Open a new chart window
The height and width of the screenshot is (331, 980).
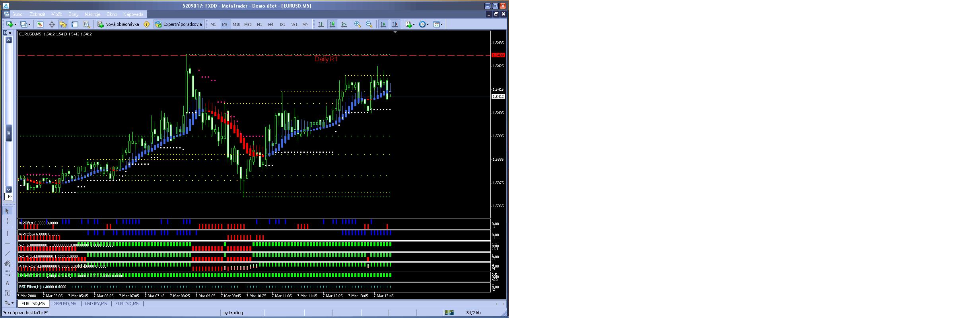click(x=10, y=24)
